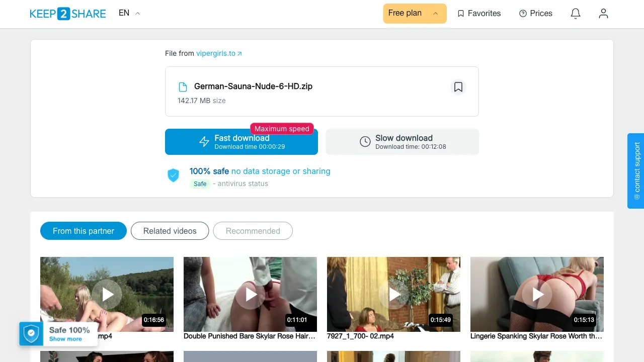The width and height of the screenshot is (644, 362).
Task: Select the Recommended tab
Action: tap(253, 231)
